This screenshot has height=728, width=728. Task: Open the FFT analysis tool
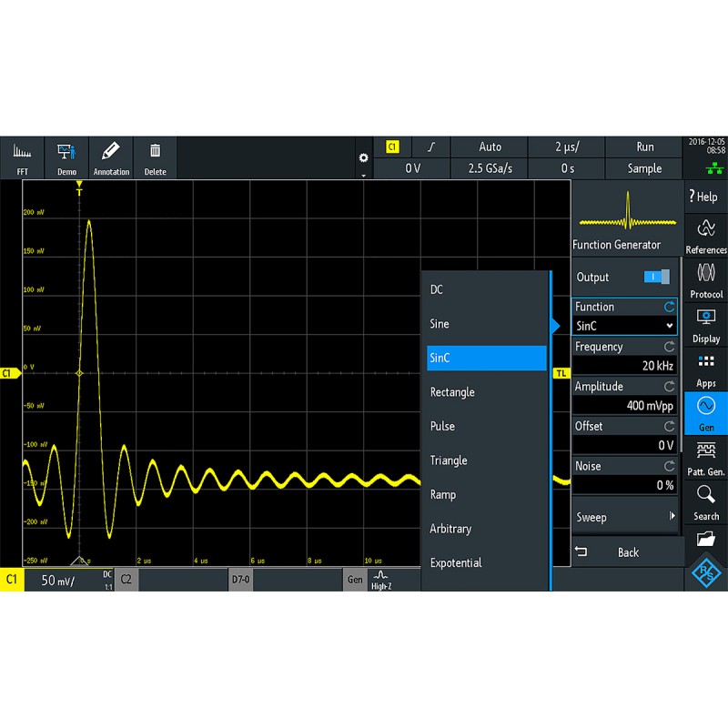pos(22,157)
